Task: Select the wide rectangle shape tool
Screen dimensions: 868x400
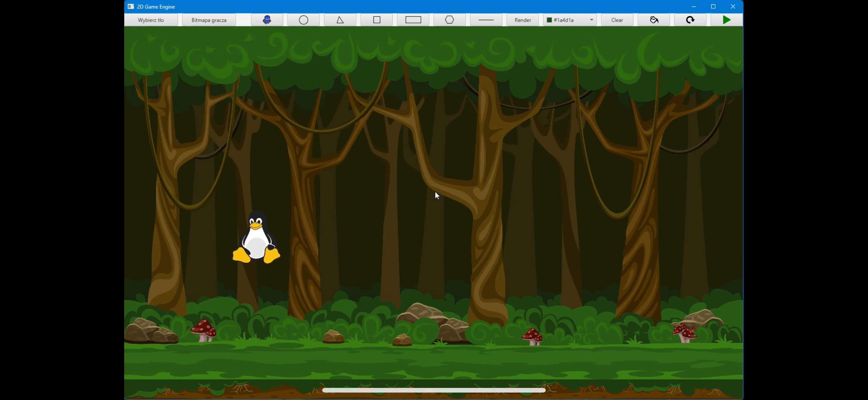Action: click(x=413, y=20)
